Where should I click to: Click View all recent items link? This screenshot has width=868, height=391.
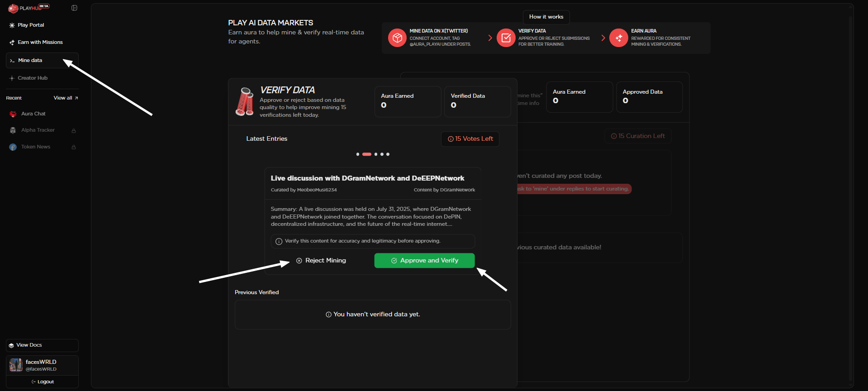(x=66, y=98)
